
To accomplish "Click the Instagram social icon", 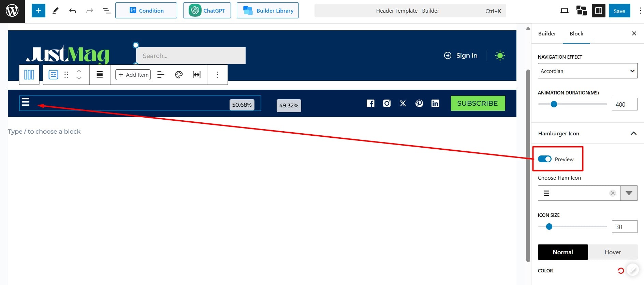I will [x=387, y=103].
